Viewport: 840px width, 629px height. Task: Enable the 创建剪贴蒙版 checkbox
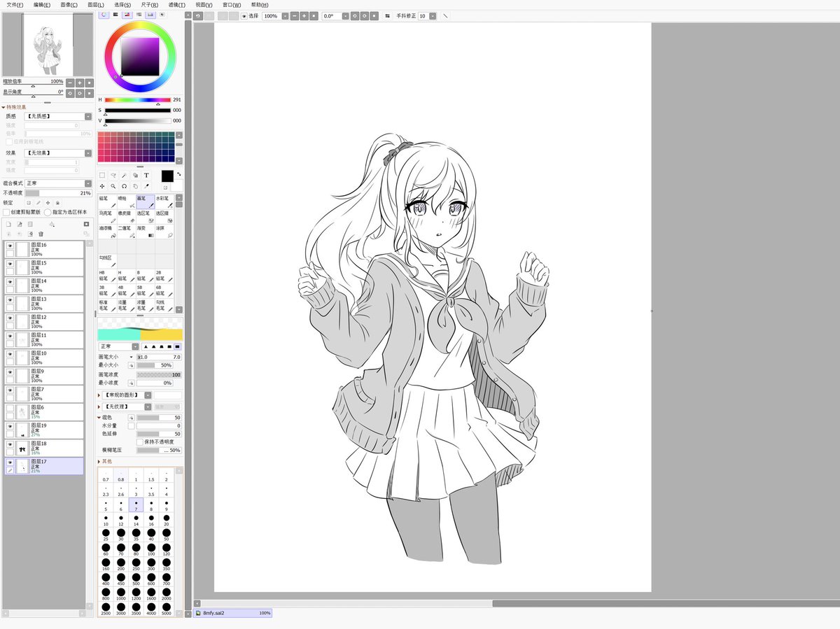(x=6, y=212)
